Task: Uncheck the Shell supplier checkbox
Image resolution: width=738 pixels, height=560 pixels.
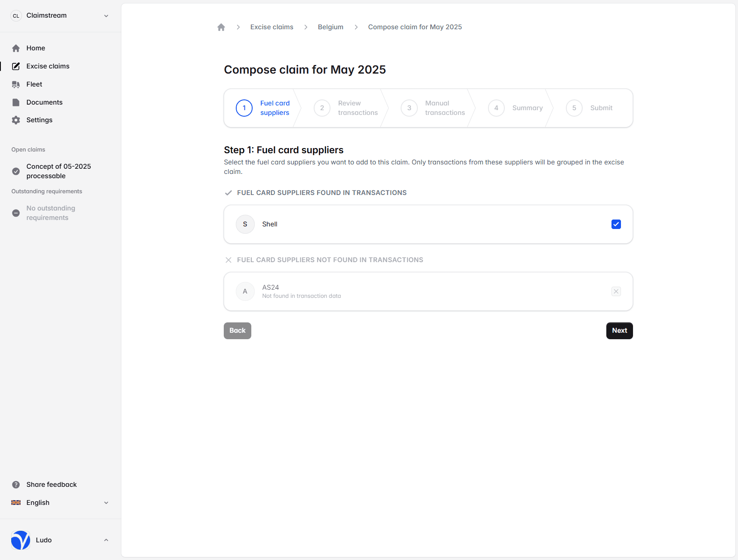Action: point(616,224)
